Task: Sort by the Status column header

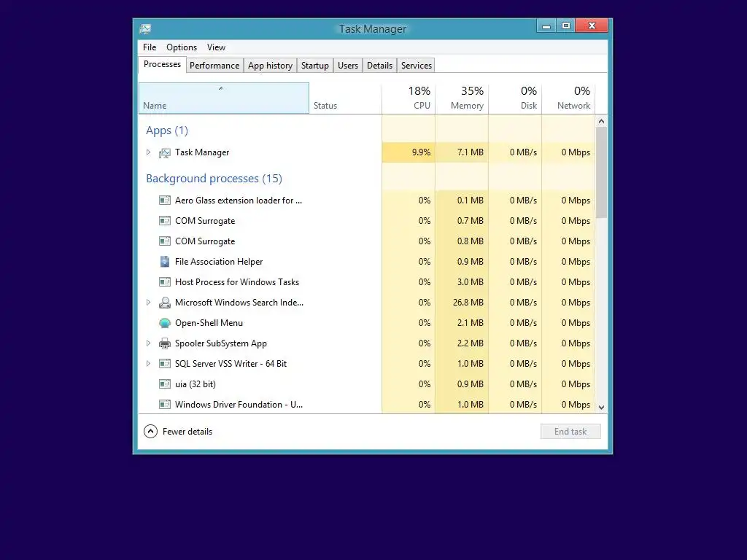Action: click(x=345, y=98)
